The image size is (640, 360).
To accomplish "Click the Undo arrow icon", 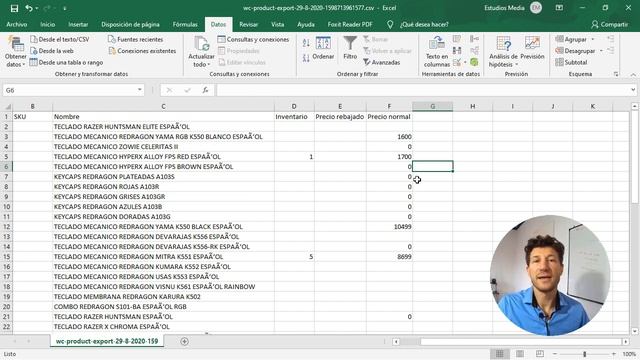I will (x=29, y=8).
